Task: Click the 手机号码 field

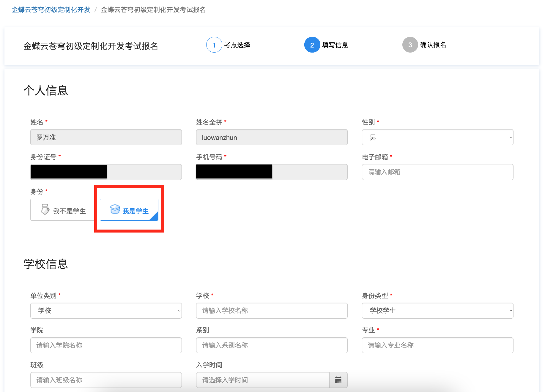Action: (x=272, y=172)
